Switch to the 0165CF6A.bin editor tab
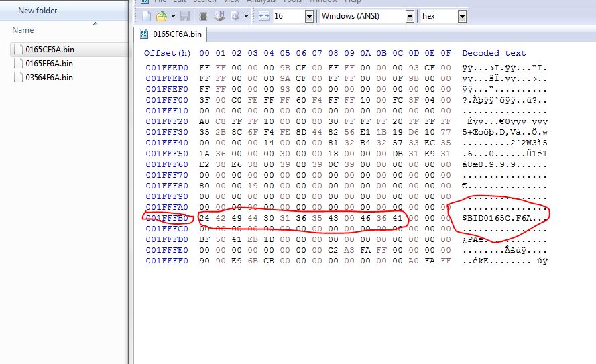The width and height of the screenshot is (596, 364). tap(172, 34)
